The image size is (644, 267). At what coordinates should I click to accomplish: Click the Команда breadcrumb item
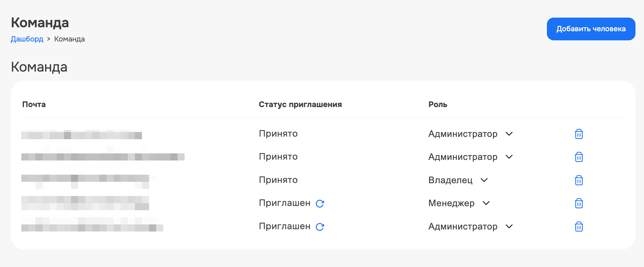(x=70, y=39)
